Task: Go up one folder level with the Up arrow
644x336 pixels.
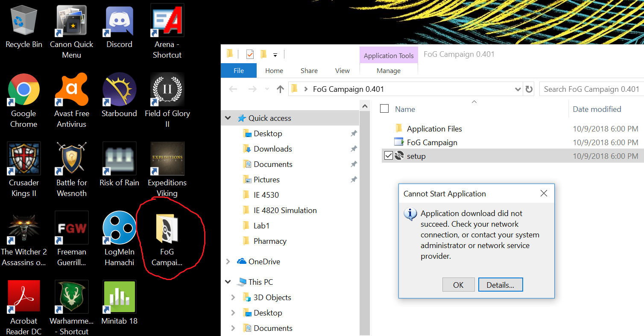Action: (280, 89)
